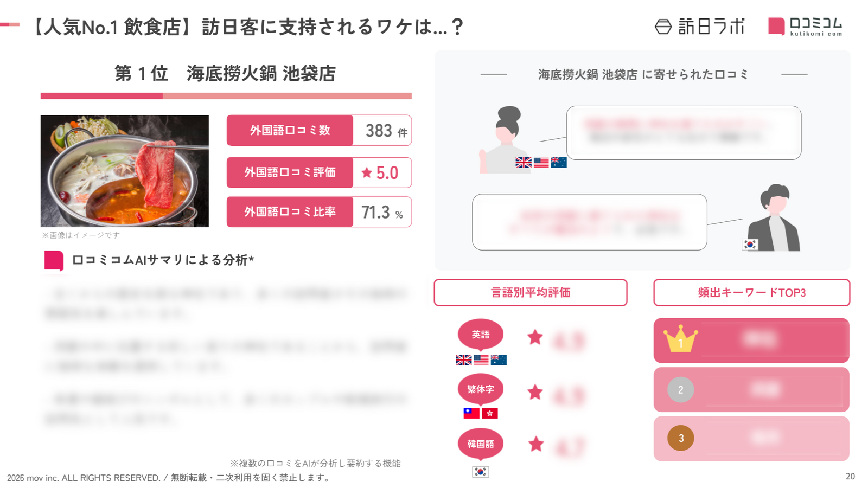Click the woman reviewer avatar
Viewport: 868px width, 488px height.
click(x=505, y=140)
